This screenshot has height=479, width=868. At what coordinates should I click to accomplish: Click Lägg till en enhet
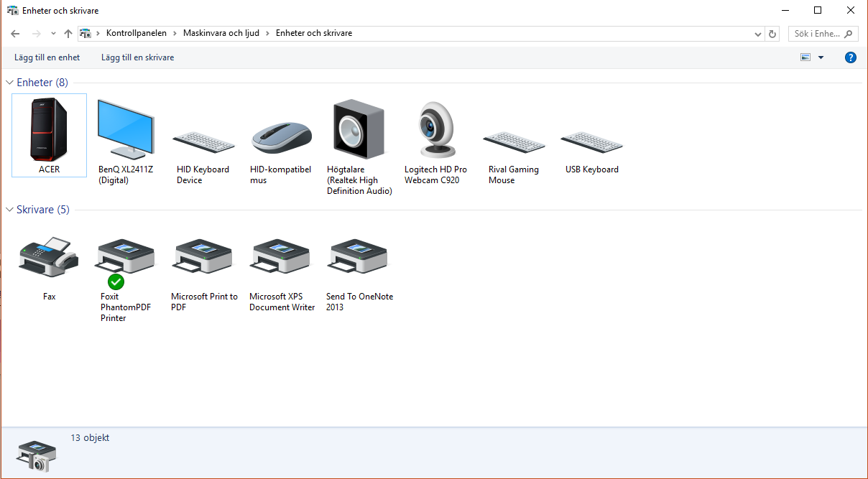[47, 57]
